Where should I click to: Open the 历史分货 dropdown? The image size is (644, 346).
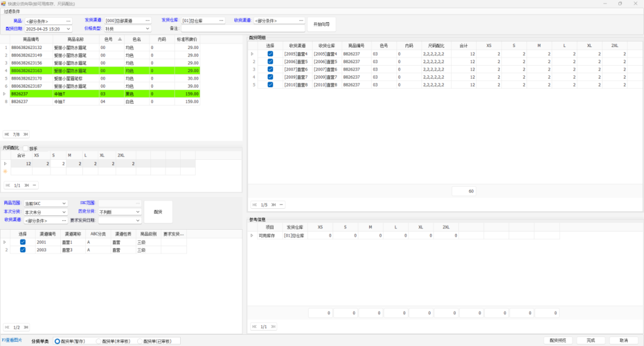(x=138, y=212)
